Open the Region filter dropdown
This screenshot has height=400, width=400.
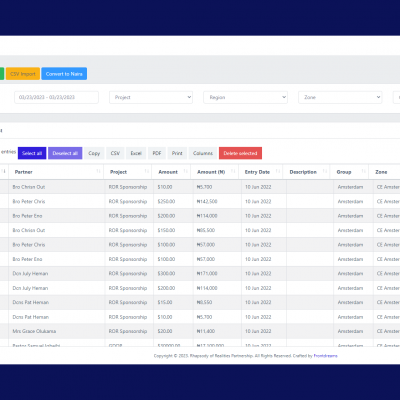(x=246, y=97)
